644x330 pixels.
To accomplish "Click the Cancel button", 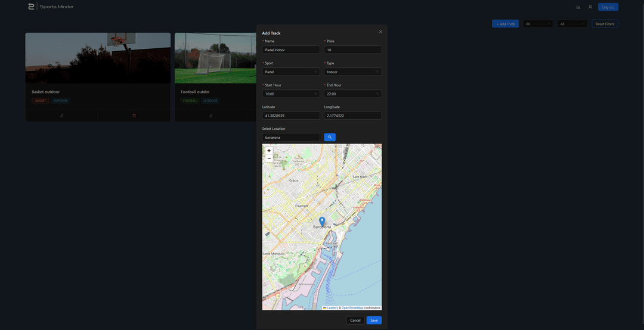I will coord(355,320).
